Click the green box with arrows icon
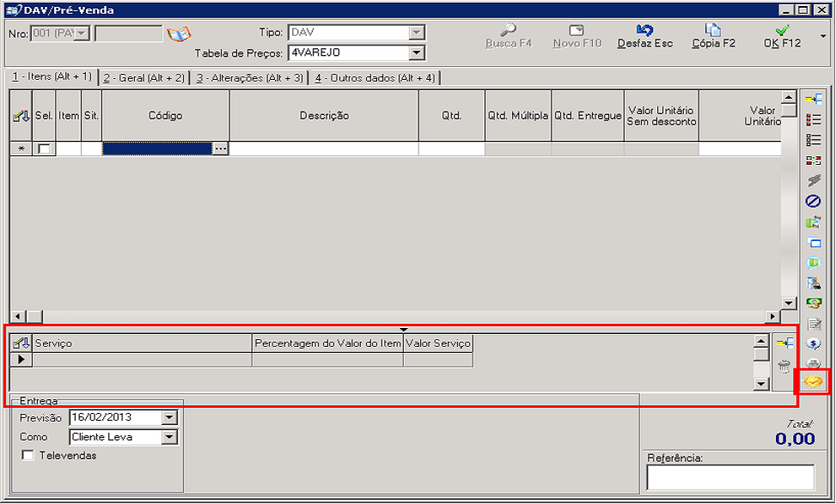Viewport: 836px width, 504px height. tap(813, 222)
